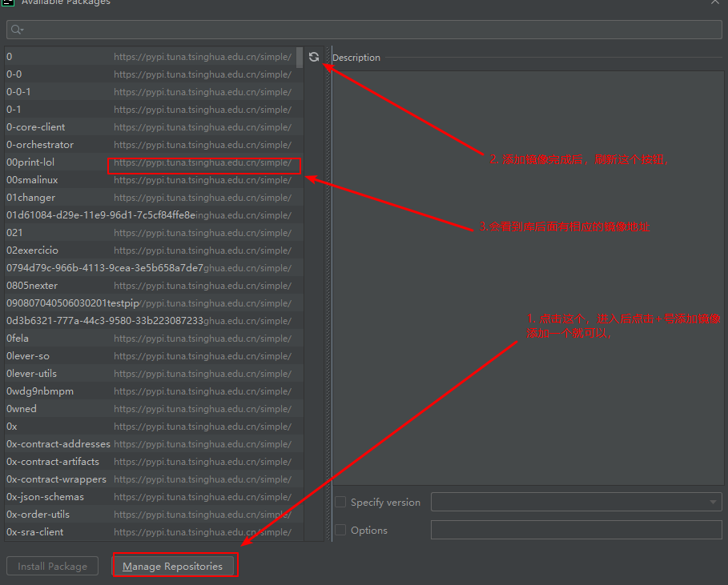Click the Install Package button

click(x=53, y=566)
